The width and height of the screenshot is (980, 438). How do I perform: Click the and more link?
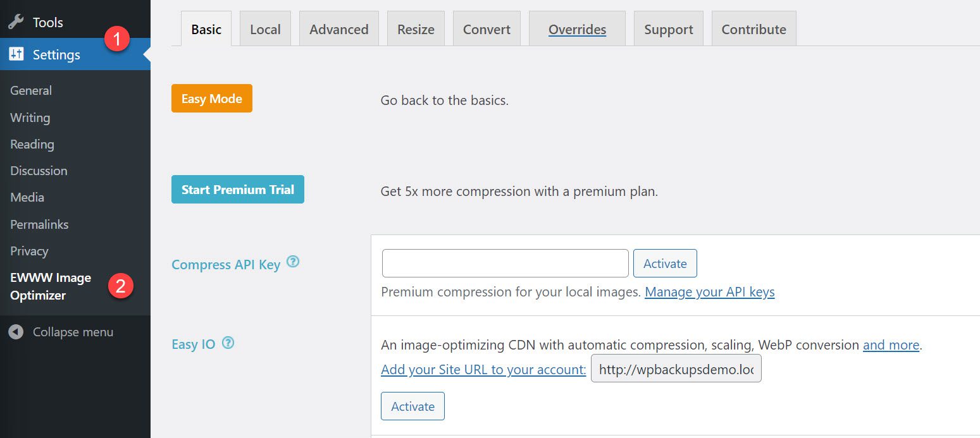(x=891, y=345)
